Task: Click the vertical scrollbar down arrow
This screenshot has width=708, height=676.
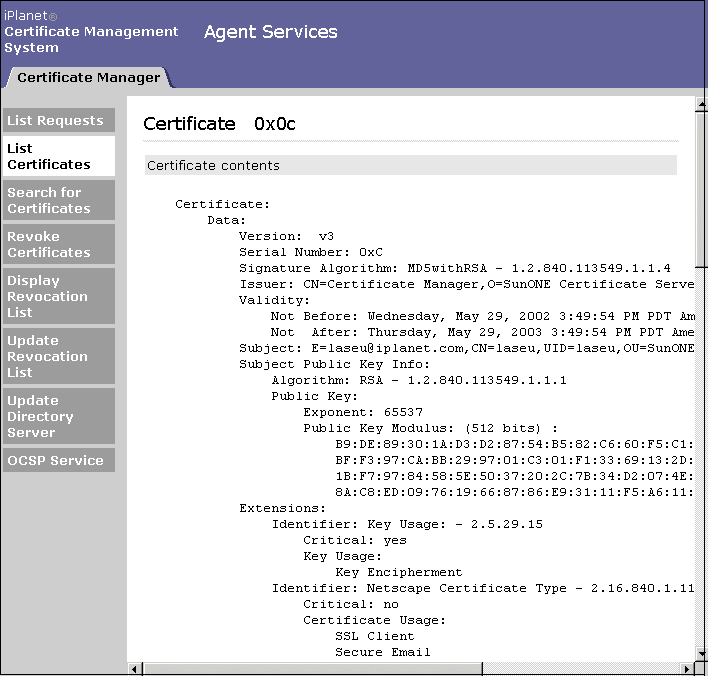Action: pos(701,653)
